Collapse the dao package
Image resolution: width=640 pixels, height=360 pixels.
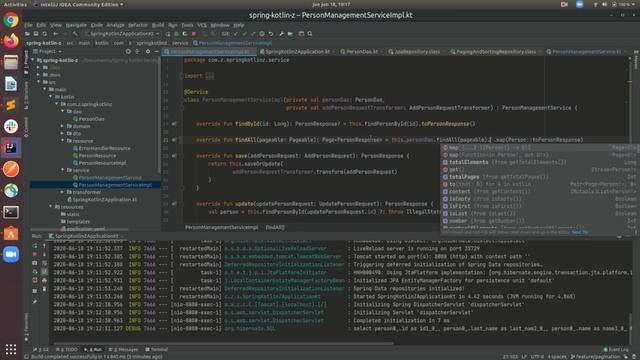[x=62, y=111]
